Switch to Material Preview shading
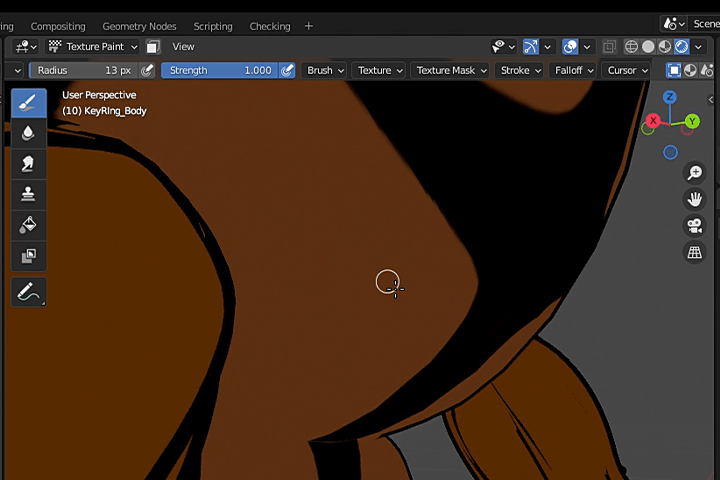The width and height of the screenshot is (720, 480). 664,46
